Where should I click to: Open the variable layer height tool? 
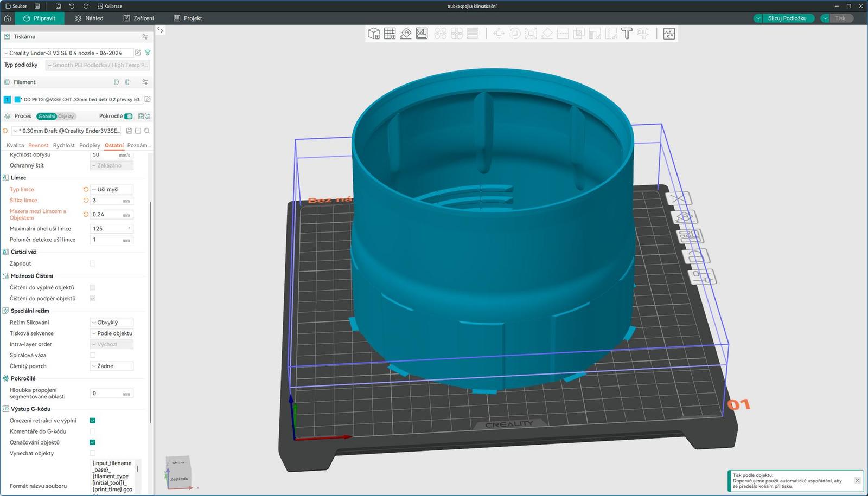pos(473,34)
